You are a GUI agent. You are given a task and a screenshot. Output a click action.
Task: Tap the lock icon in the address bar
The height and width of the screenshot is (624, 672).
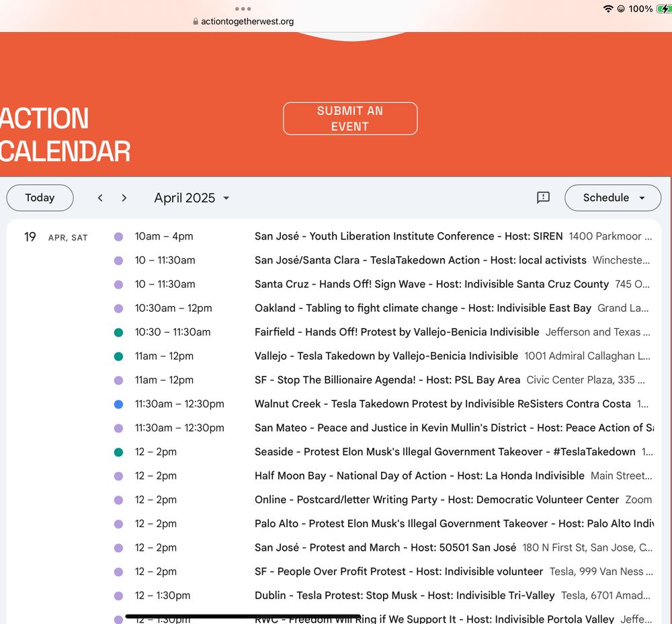pyautogui.click(x=196, y=22)
